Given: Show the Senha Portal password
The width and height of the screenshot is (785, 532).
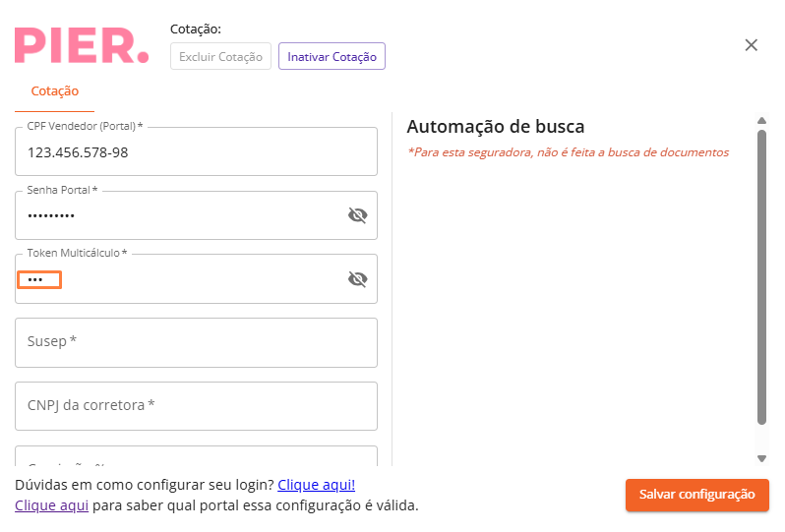Looking at the screenshot, I should pyautogui.click(x=357, y=215).
